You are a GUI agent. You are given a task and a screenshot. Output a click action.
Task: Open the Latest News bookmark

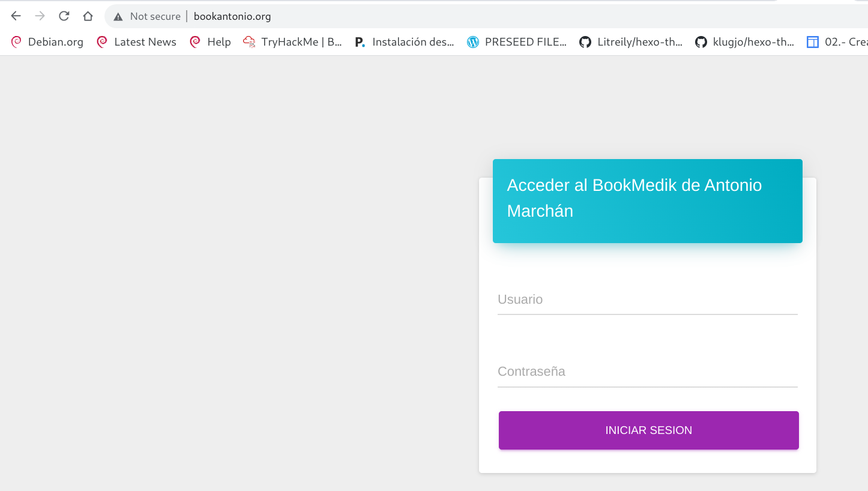(137, 42)
